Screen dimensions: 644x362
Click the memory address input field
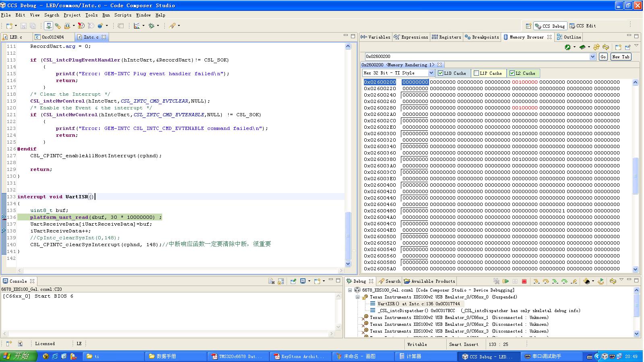(477, 57)
